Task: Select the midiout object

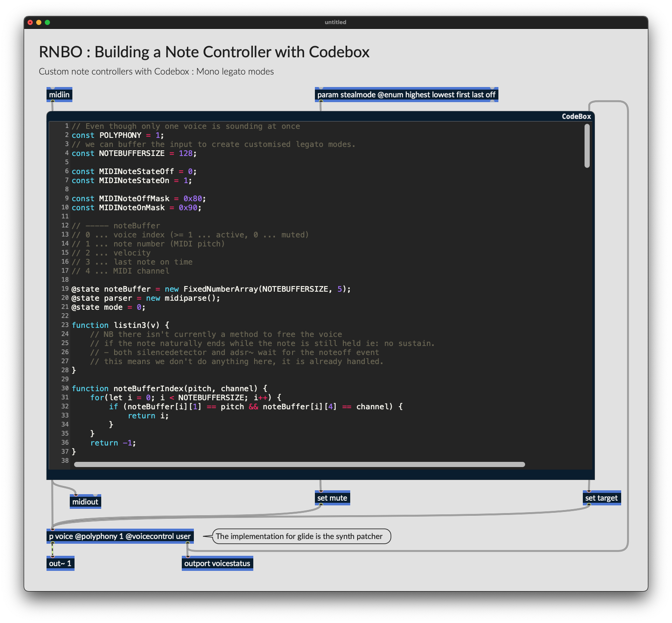Action: point(85,502)
